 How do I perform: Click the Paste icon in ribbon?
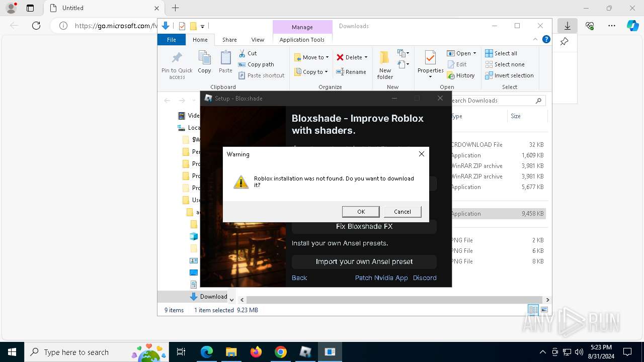pos(225,62)
